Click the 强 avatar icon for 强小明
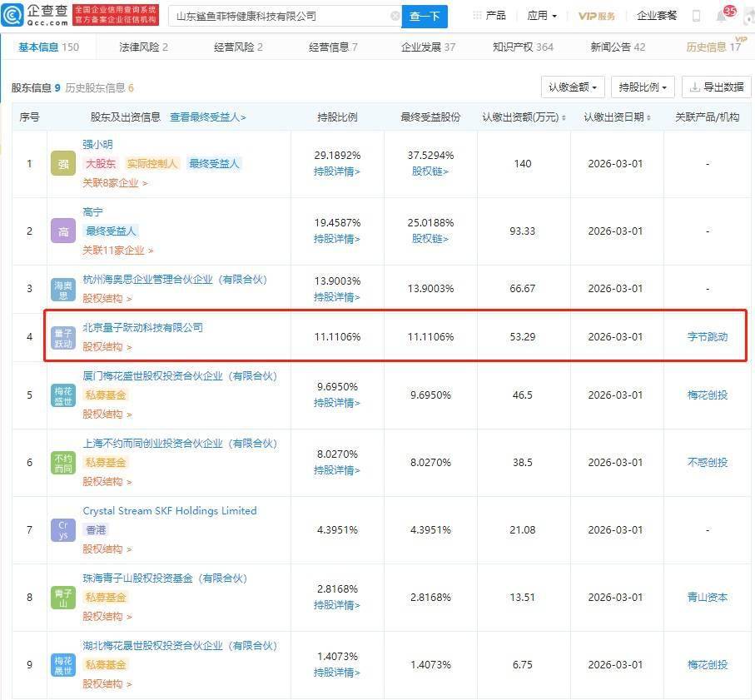This screenshot has height=700, width=755. [63, 164]
